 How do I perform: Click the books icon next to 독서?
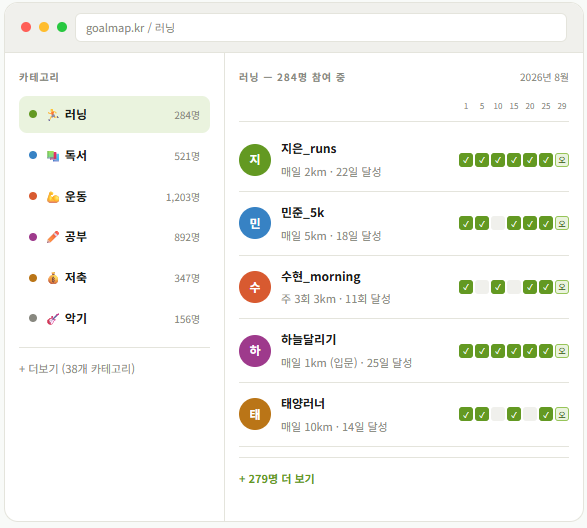53,155
